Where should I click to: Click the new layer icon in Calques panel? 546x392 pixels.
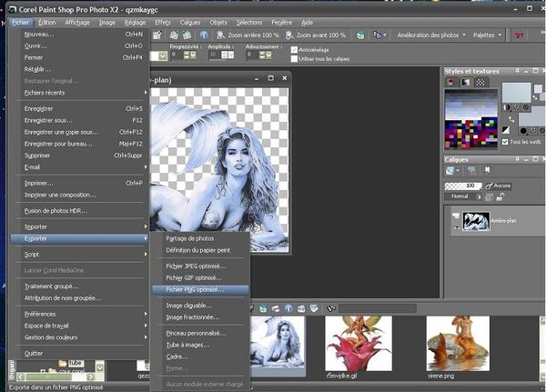450,170
